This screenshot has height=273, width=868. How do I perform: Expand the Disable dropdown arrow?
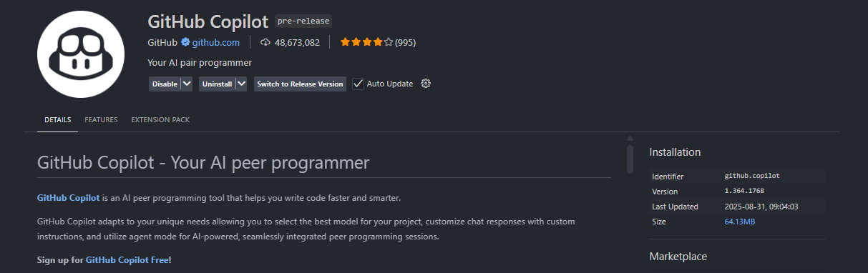[x=187, y=84]
